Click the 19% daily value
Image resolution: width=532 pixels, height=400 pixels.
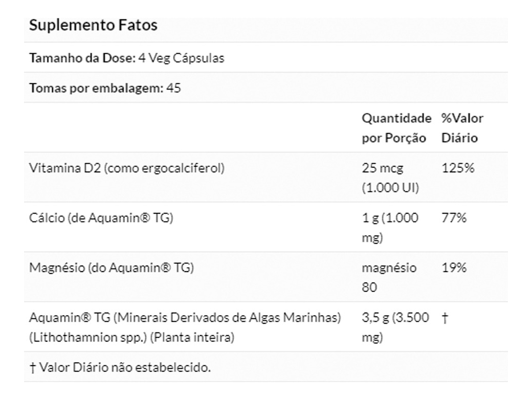point(454,268)
